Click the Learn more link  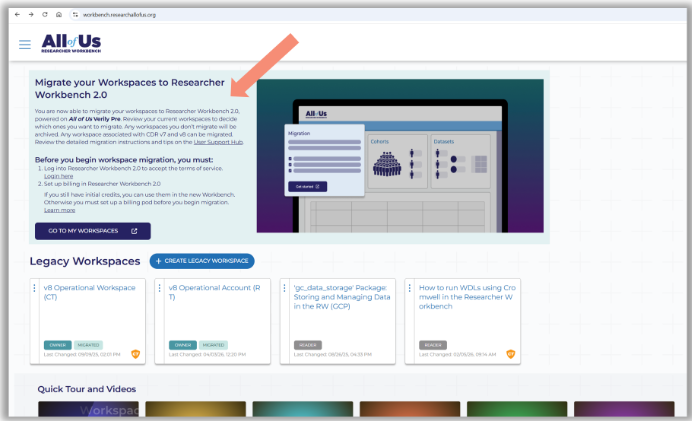tap(59, 210)
